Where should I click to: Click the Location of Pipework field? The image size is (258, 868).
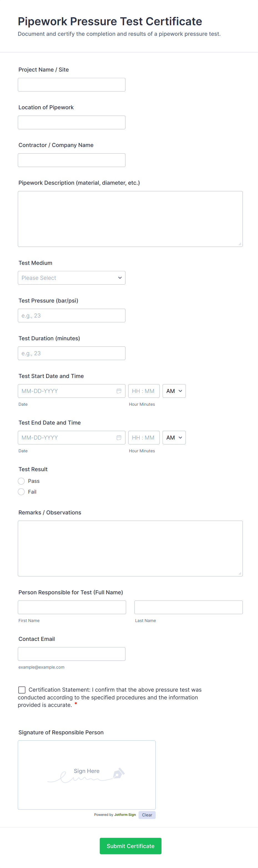coord(72,122)
